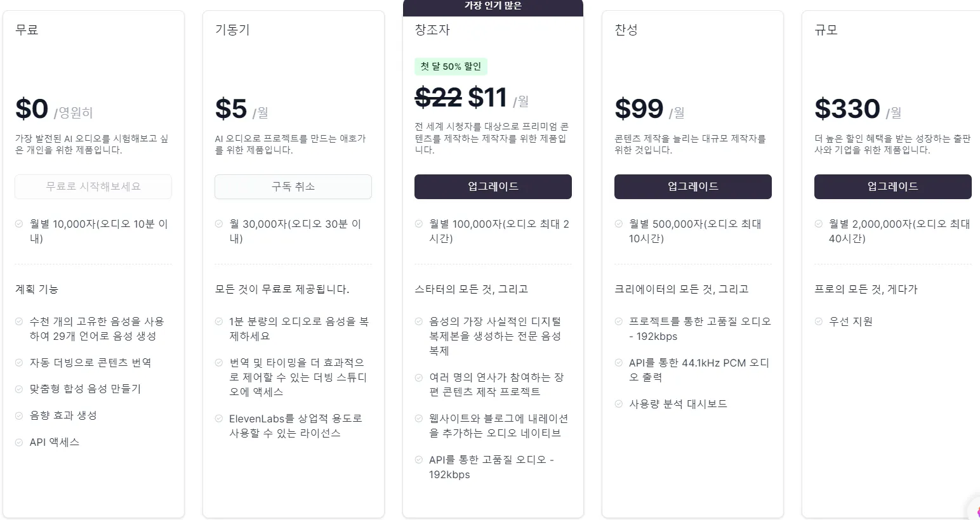Image resolution: width=980 pixels, height=520 pixels.
Task: Click check icon beside API 액세스 feature
Action: pyautogui.click(x=19, y=443)
